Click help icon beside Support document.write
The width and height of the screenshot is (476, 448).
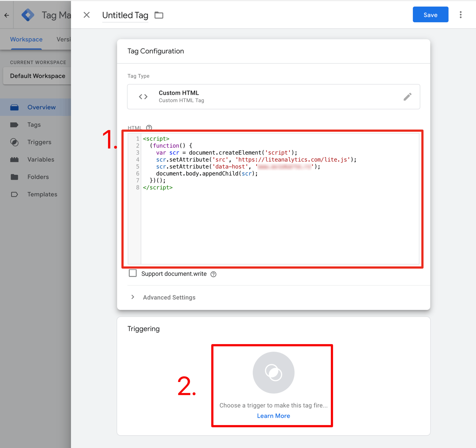pyautogui.click(x=213, y=274)
